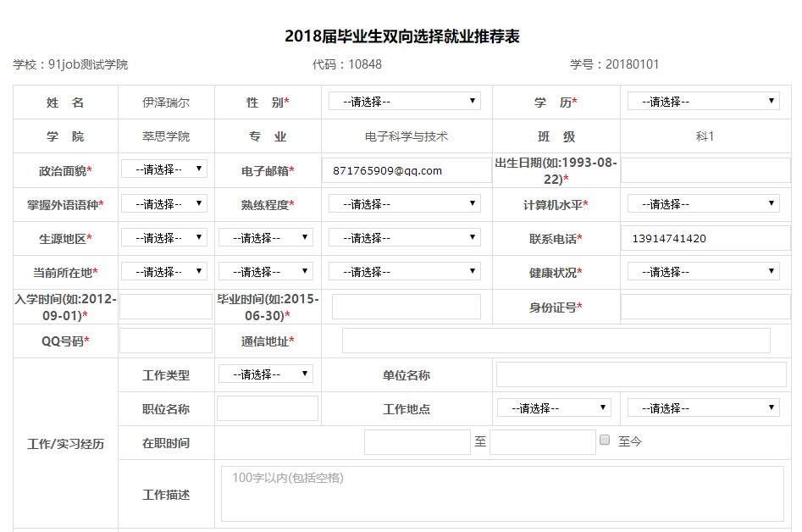Focus the 通信地址 address field

(x=556, y=341)
